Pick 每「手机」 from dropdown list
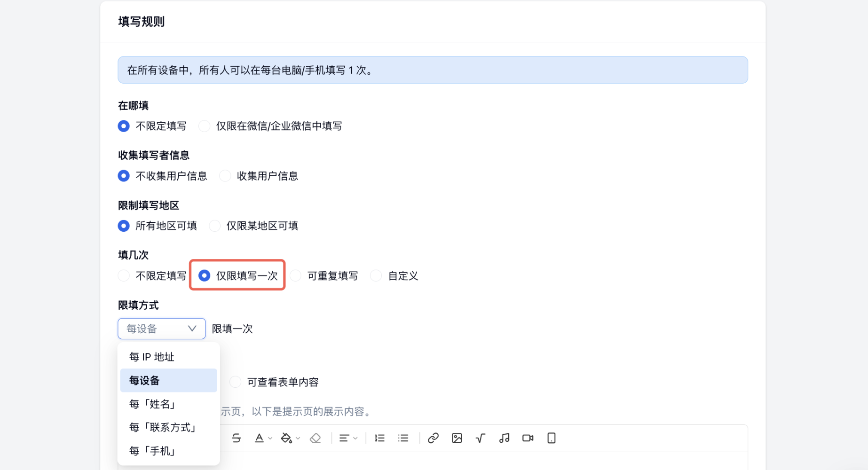This screenshot has width=868, height=470. point(168,451)
